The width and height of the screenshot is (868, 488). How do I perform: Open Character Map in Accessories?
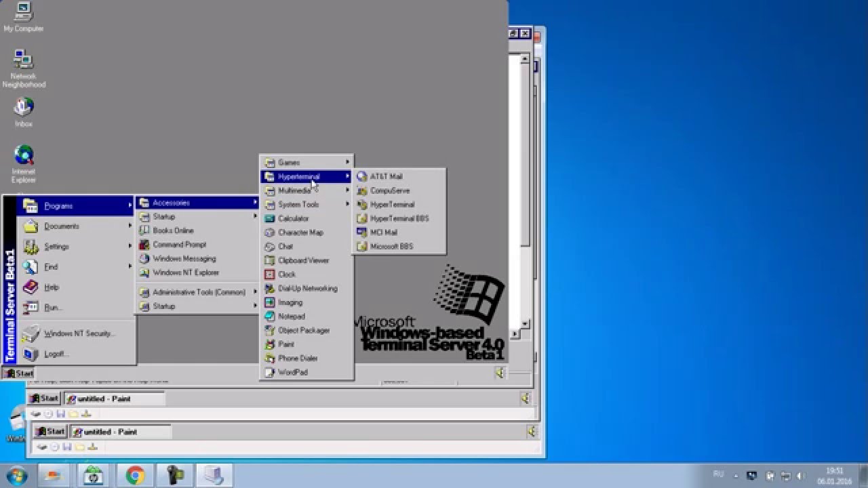307,232
